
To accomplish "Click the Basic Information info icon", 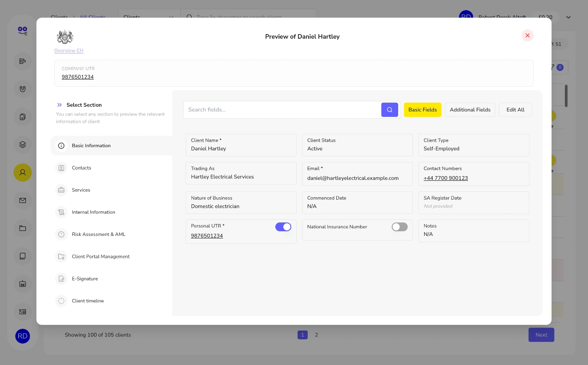I will (61, 145).
